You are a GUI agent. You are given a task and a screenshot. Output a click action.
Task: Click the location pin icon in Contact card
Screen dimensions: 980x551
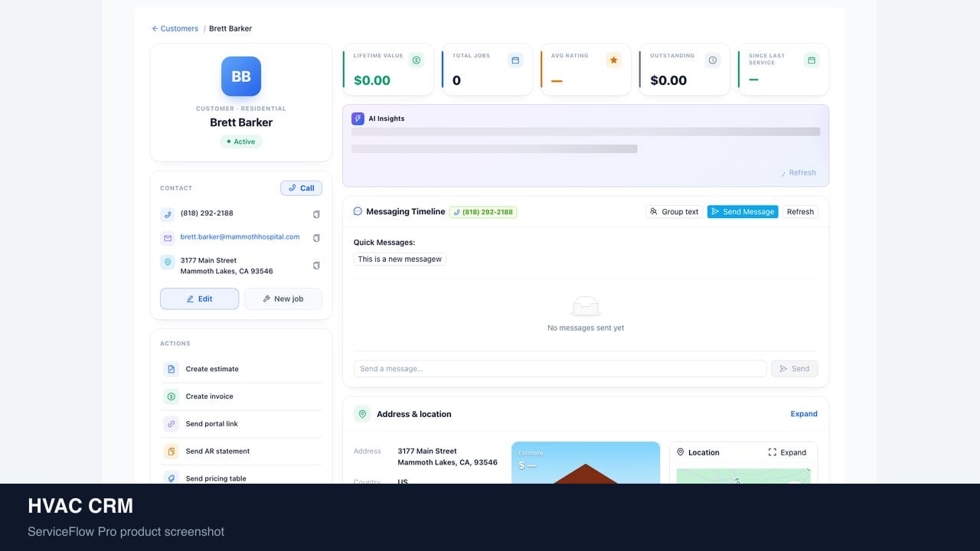167,262
